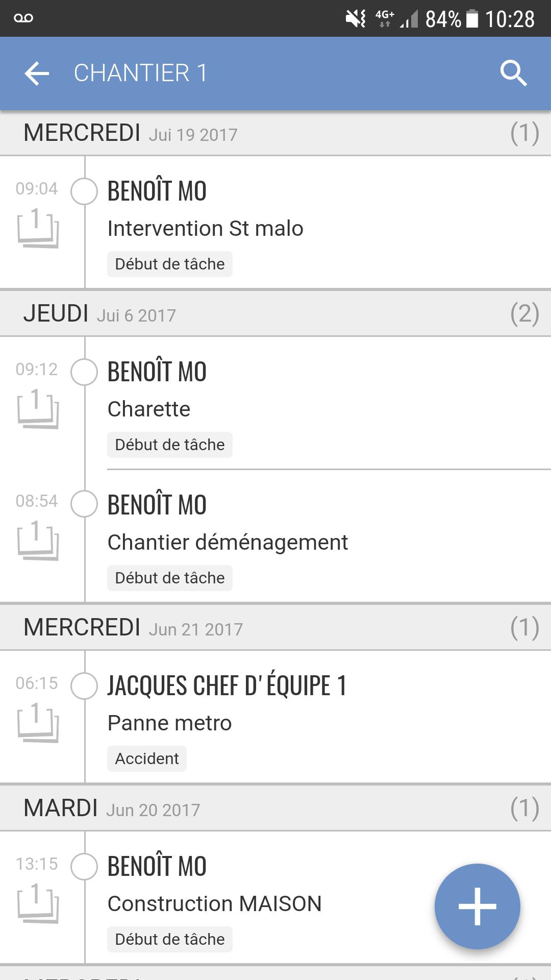
Task: Select the circle marker at 09:04
Action: tap(84, 191)
